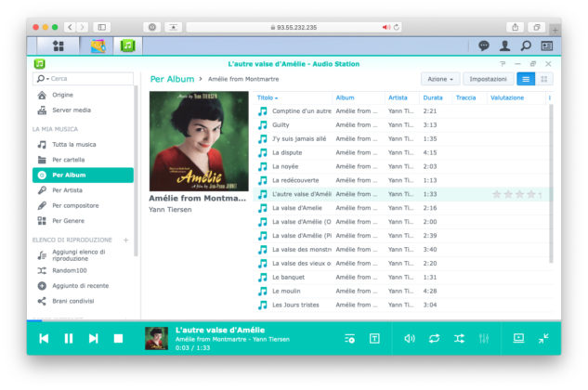Click the Safari address bar
The image size is (588, 390).
pos(294,27)
